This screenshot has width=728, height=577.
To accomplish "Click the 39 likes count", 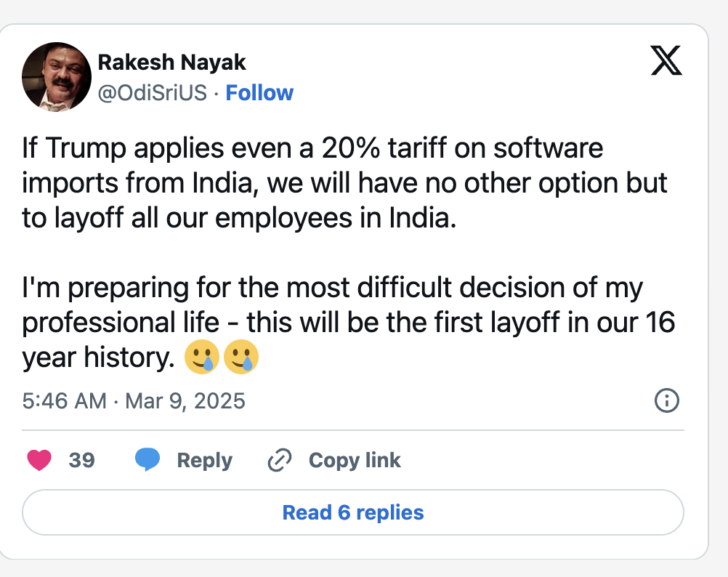I will point(81,460).
